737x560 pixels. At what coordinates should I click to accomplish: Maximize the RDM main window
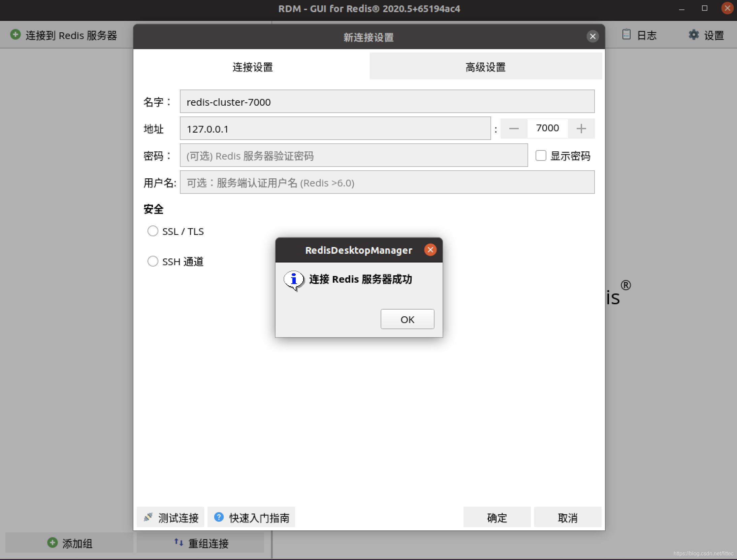click(x=705, y=8)
